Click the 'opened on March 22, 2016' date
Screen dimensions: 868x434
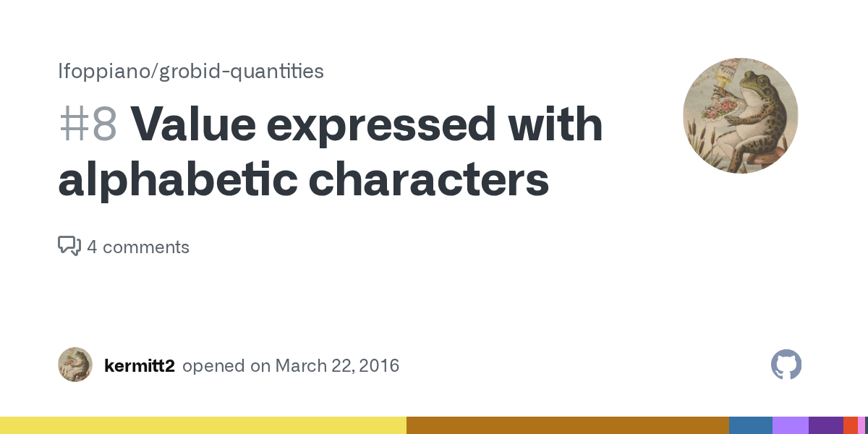(291, 365)
